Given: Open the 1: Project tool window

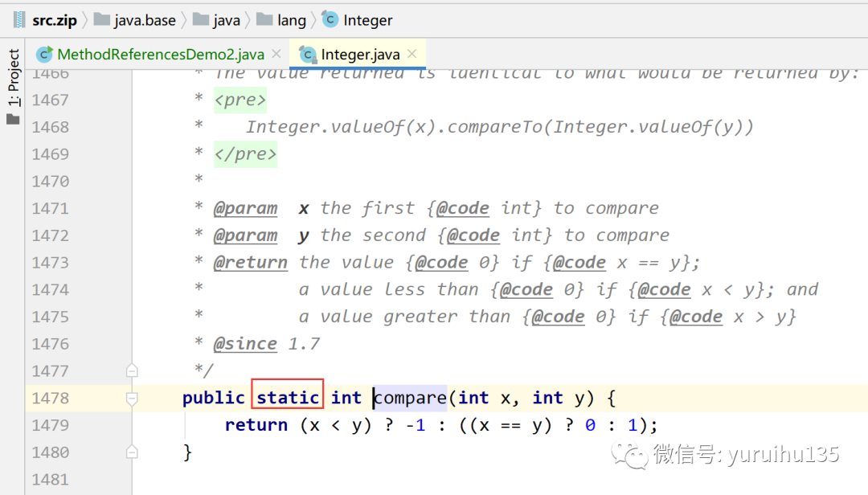Looking at the screenshot, I should 13,77.
